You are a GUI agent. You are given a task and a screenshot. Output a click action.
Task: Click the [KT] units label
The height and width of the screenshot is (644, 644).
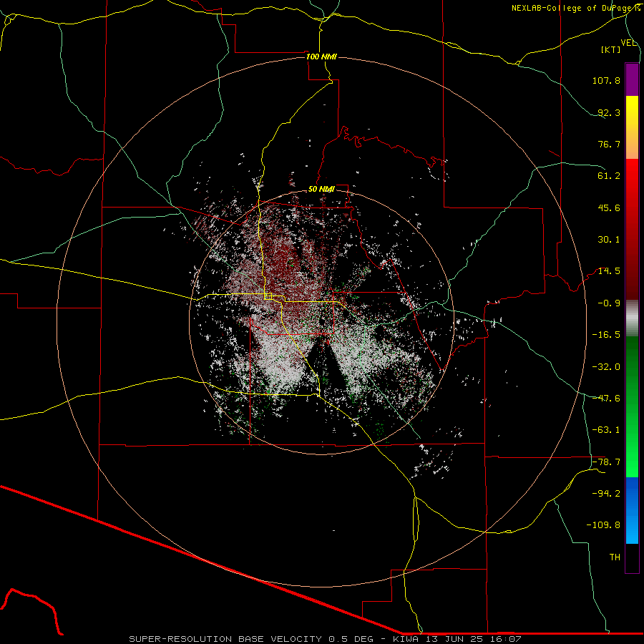pos(611,49)
